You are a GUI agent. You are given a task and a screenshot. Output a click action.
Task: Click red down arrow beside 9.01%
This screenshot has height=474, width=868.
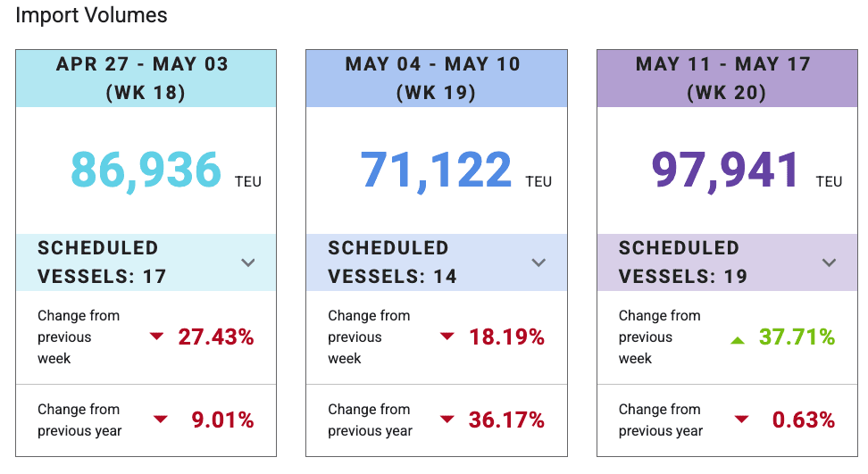coord(161,420)
